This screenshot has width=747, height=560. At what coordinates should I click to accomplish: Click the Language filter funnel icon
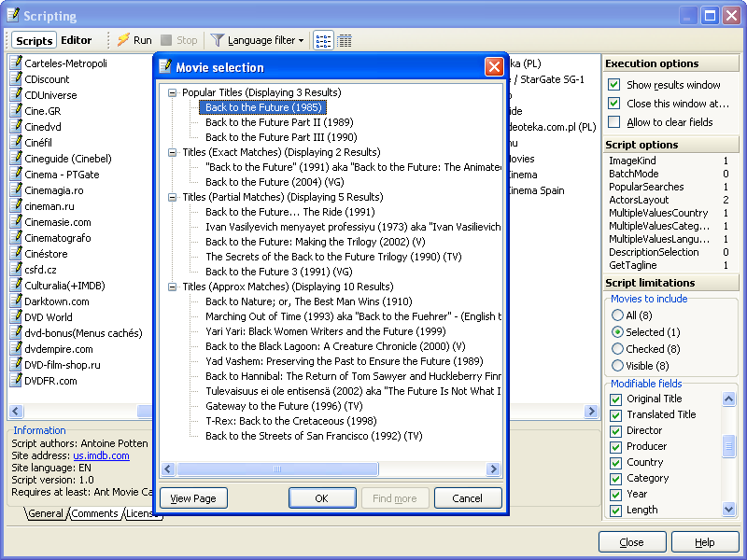point(218,40)
